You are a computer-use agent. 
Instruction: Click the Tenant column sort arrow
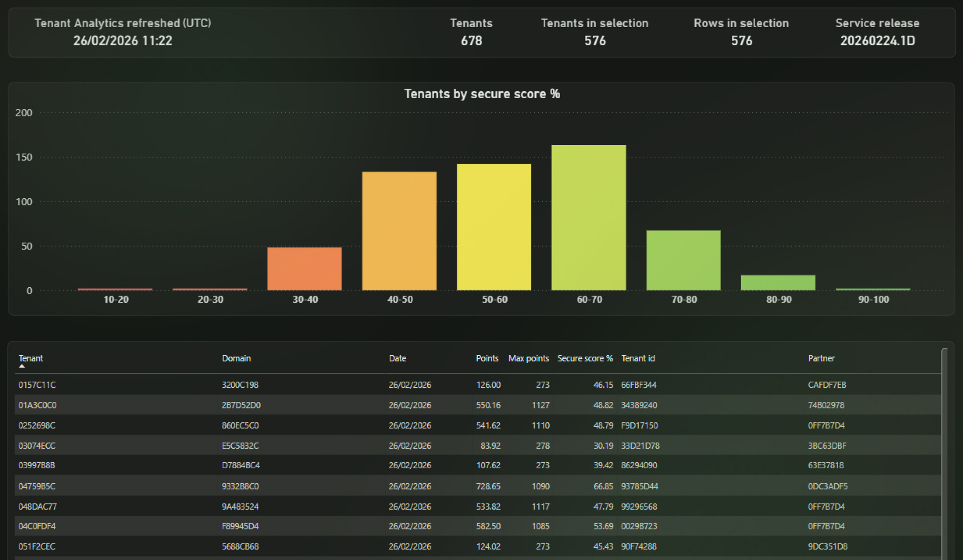(x=22, y=366)
